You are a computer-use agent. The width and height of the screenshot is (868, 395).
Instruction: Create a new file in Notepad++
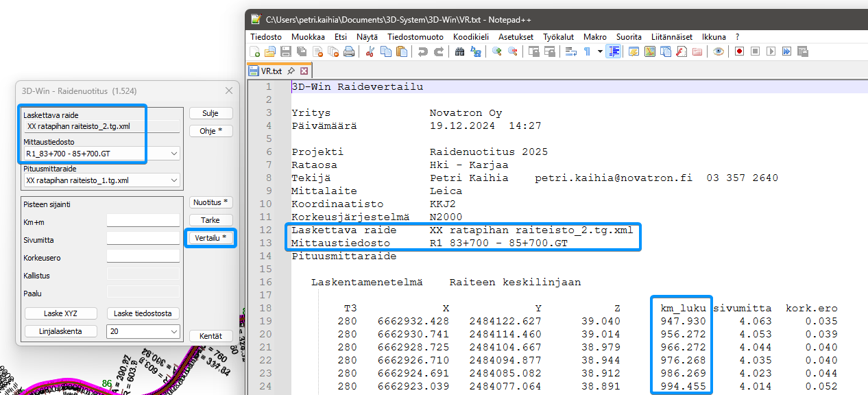(x=255, y=51)
